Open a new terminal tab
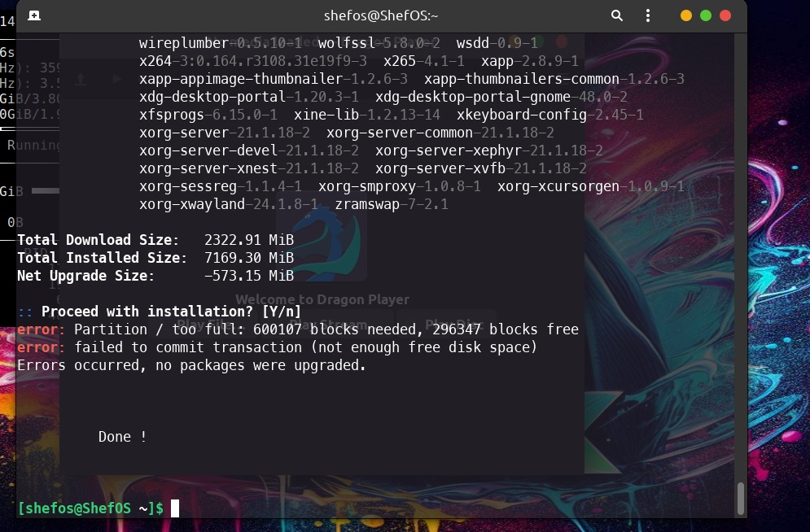This screenshot has width=810, height=532. 34,15
